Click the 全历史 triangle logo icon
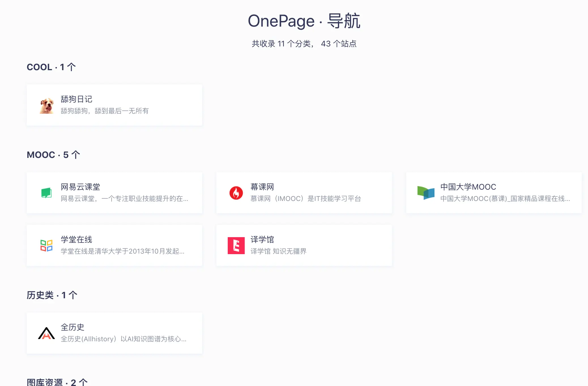588x386 pixels. pos(46,333)
